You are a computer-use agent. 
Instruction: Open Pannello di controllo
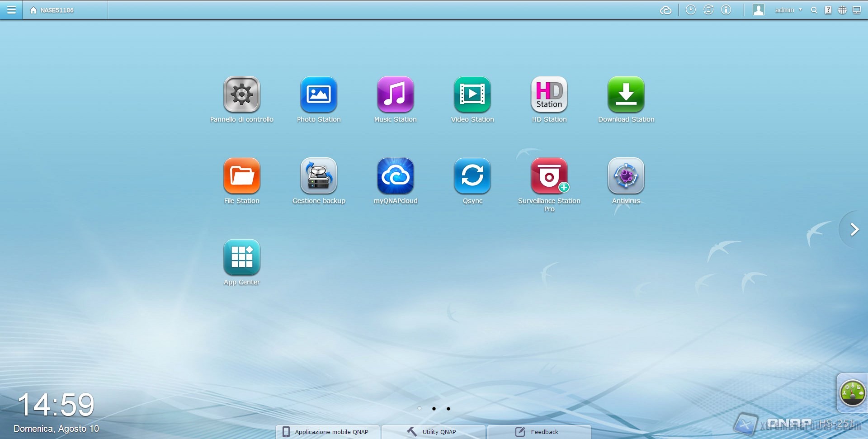241,95
